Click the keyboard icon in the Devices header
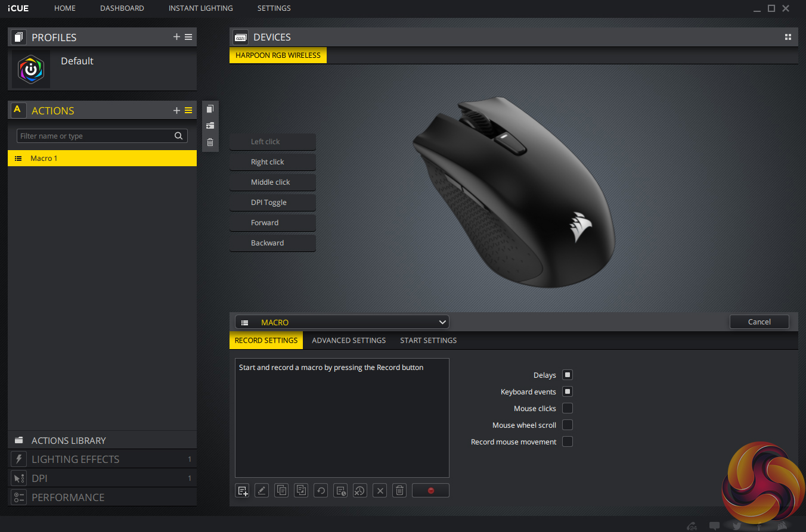The height and width of the screenshot is (532, 806). [241, 37]
